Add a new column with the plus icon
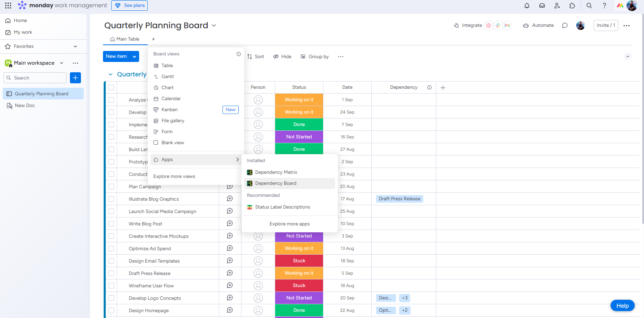This screenshot has width=644, height=318. point(443,88)
